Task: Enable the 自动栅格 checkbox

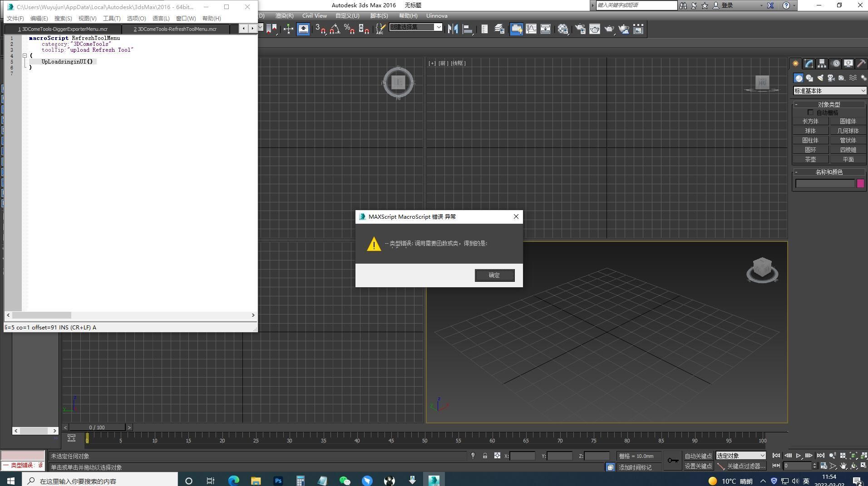Action: coord(810,113)
